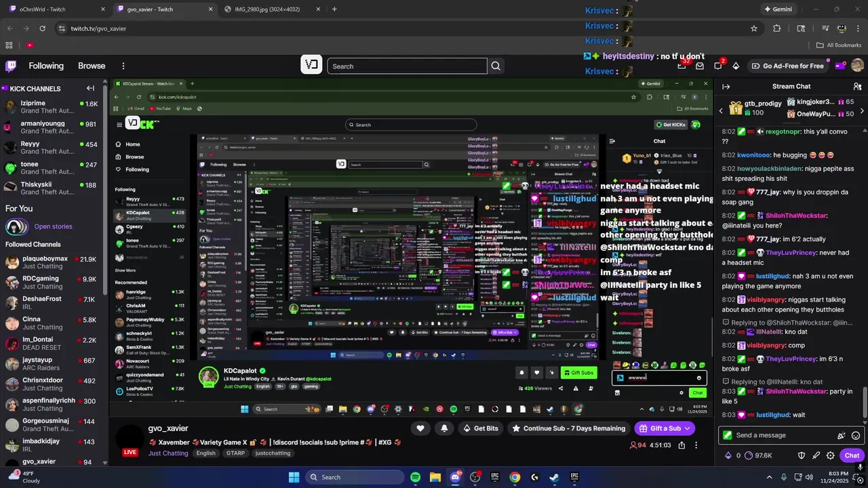The image size is (868, 488).
Task: Open lziprime channel in Kick Channels
Action: click(51, 107)
